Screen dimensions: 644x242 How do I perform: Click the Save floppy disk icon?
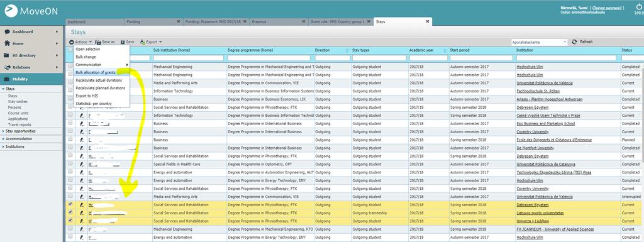click(x=123, y=42)
